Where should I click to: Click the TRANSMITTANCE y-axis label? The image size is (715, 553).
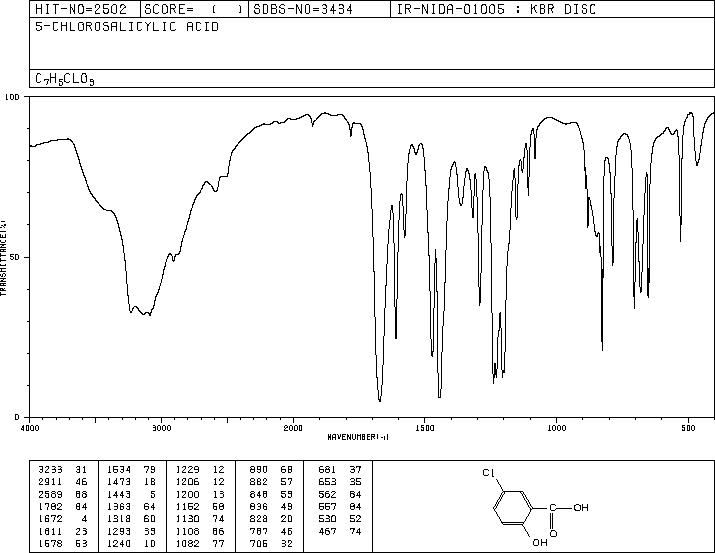click(x=3, y=258)
